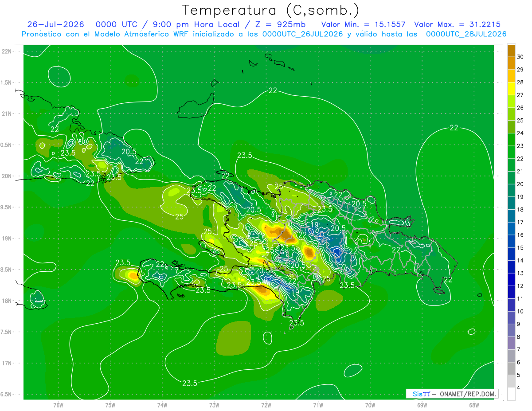This screenshot has height=411, width=532.
Task: Click the legend swatch between 12 and 13
Action: [511, 279]
